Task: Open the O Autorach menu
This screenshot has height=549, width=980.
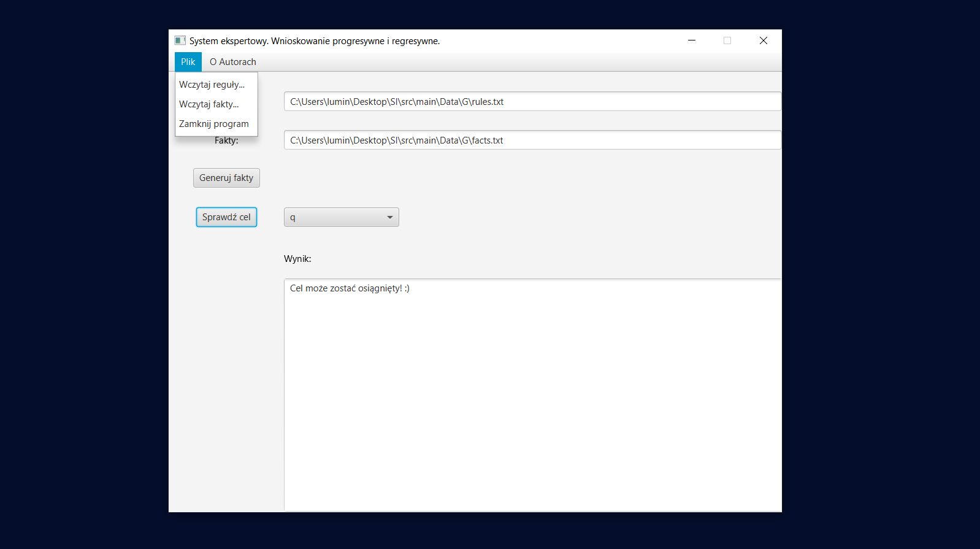Action: 232,62
